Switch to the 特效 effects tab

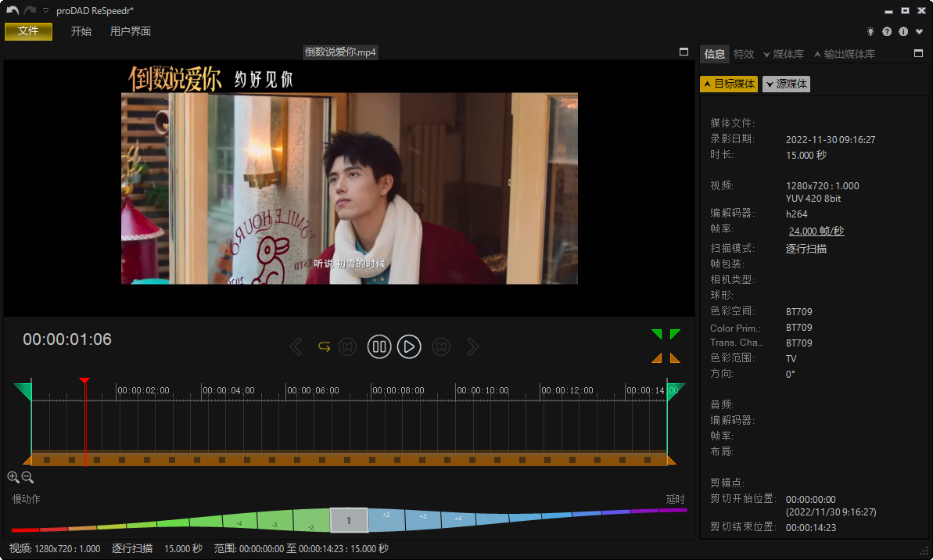click(x=744, y=54)
